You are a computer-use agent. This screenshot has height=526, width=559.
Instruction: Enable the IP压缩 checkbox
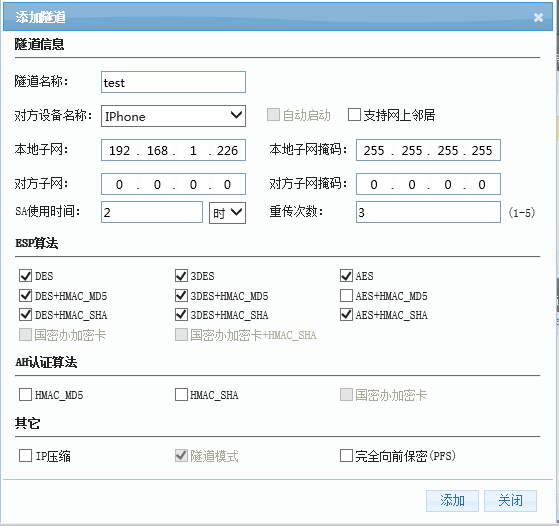25,455
